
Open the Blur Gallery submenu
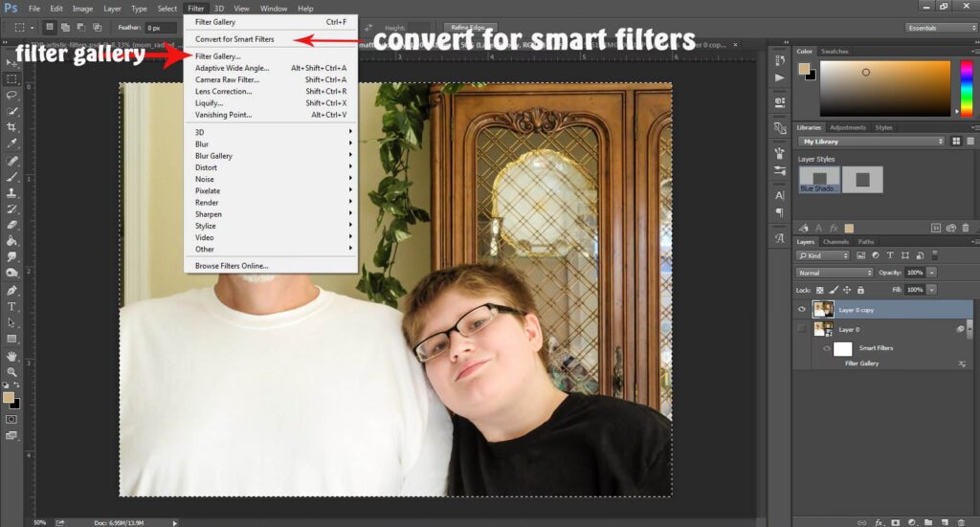pyautogui.click(x=213, y=156)
